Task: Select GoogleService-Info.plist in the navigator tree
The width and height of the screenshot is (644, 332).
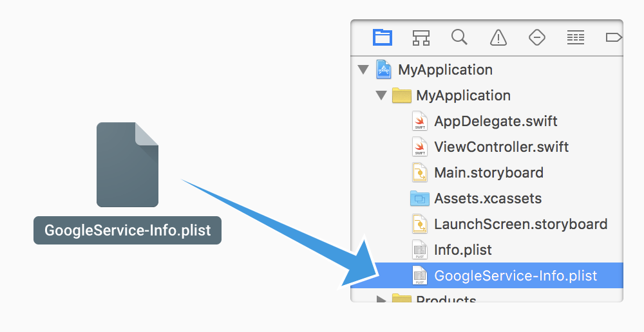Action: coord(515,276)
